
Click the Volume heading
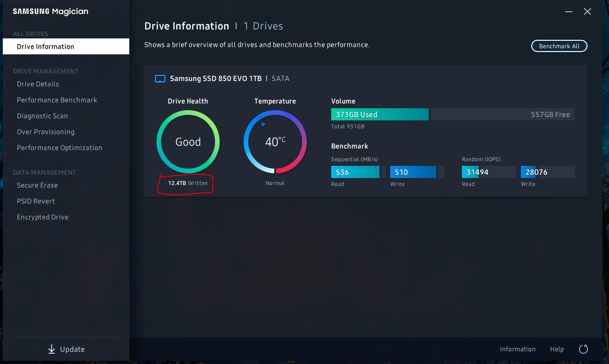[x=343, y=101]
